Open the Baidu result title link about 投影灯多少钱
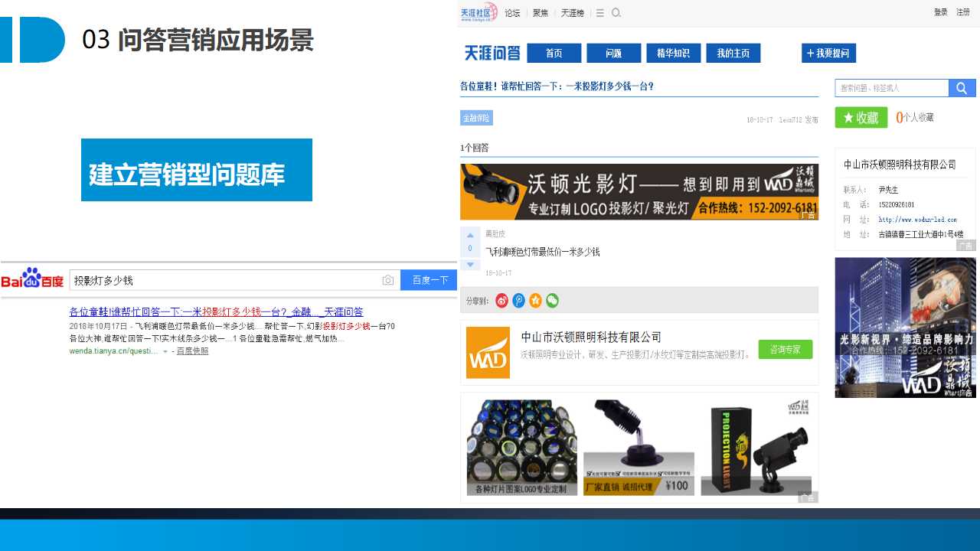980x551 pixels. click(217, 311)
